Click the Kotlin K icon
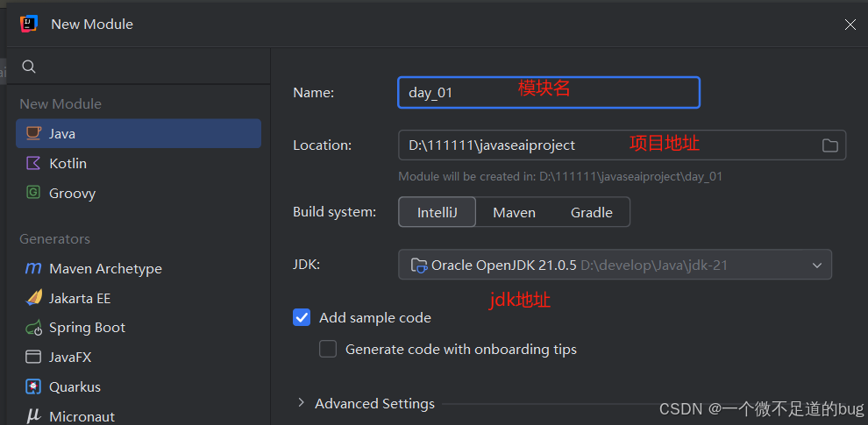Screen dimensions: 868x425 click(x=33, y=163)
